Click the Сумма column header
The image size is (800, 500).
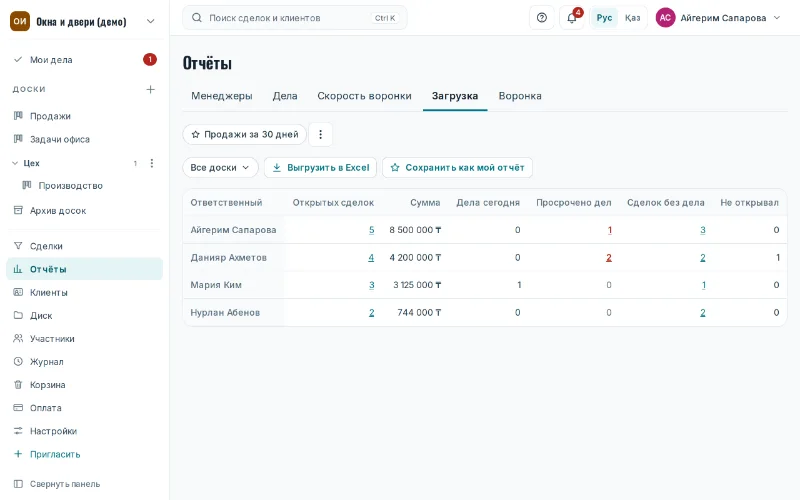coord(425,203)
